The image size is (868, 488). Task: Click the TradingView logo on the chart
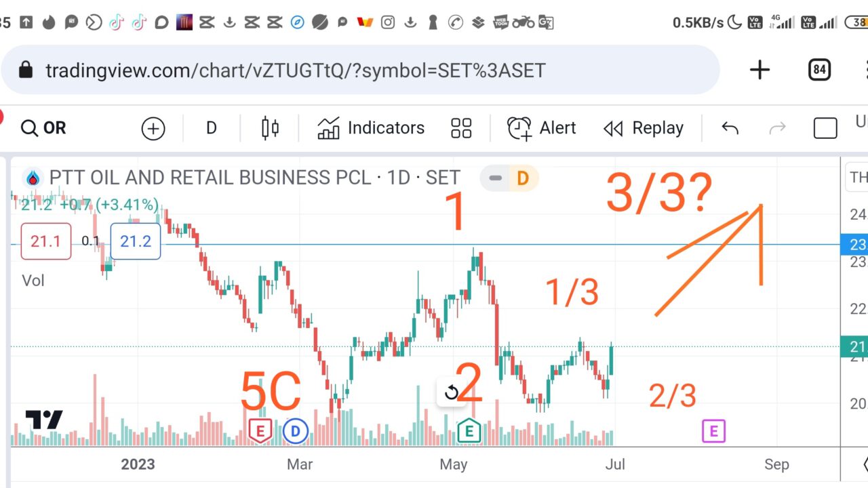44,420
